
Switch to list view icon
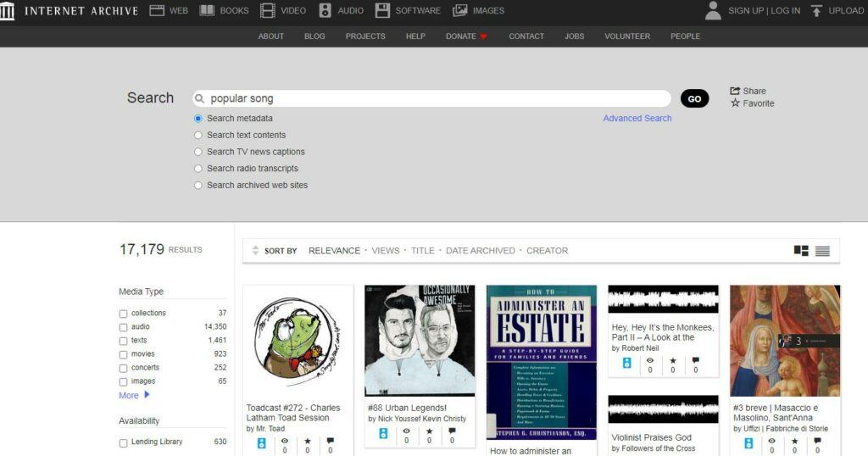(x=822, y=251)
